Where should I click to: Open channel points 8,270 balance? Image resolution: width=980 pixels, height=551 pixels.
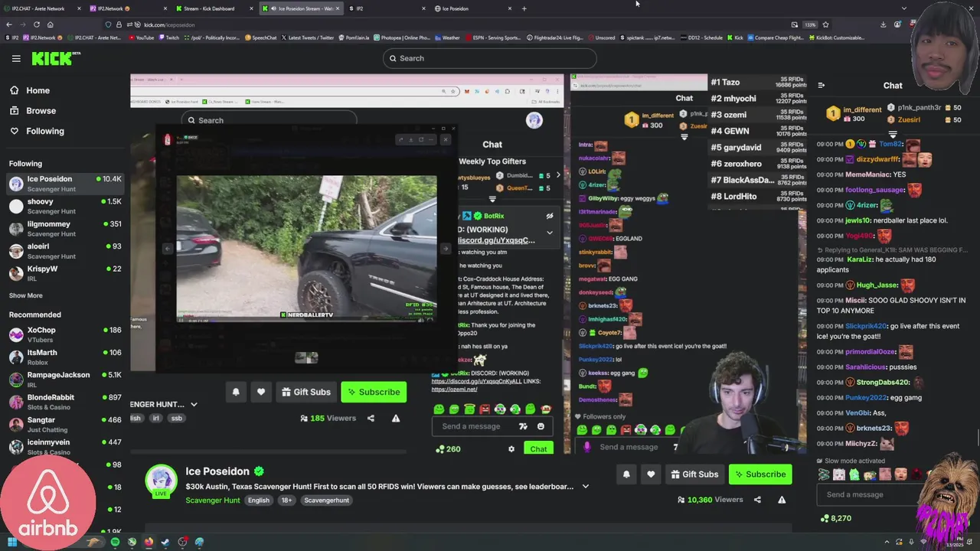(835, 518)
